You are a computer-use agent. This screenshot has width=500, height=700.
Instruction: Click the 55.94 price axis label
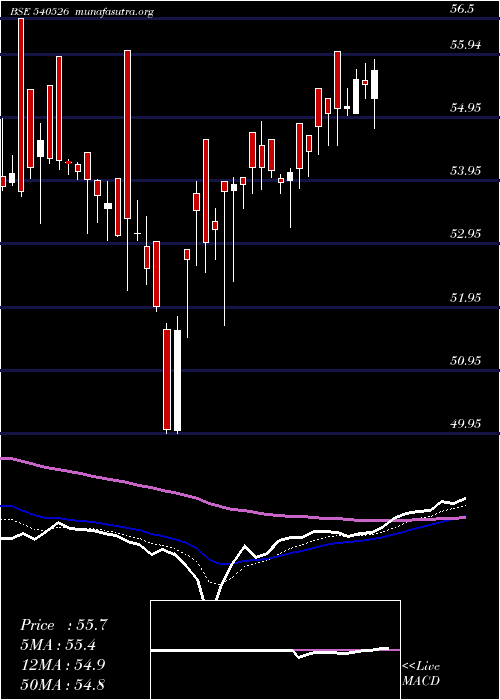pyautogui.click(x=465, y=44)
